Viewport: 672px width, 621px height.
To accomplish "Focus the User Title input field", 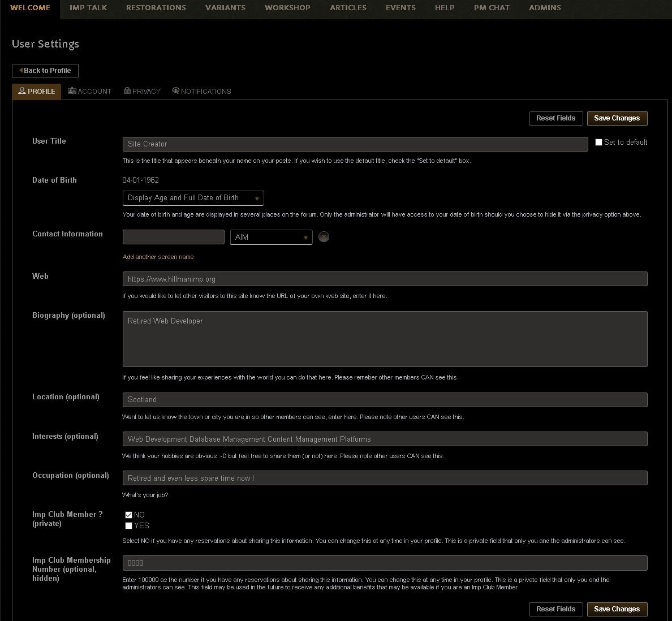I will click(x=355, y=144).
